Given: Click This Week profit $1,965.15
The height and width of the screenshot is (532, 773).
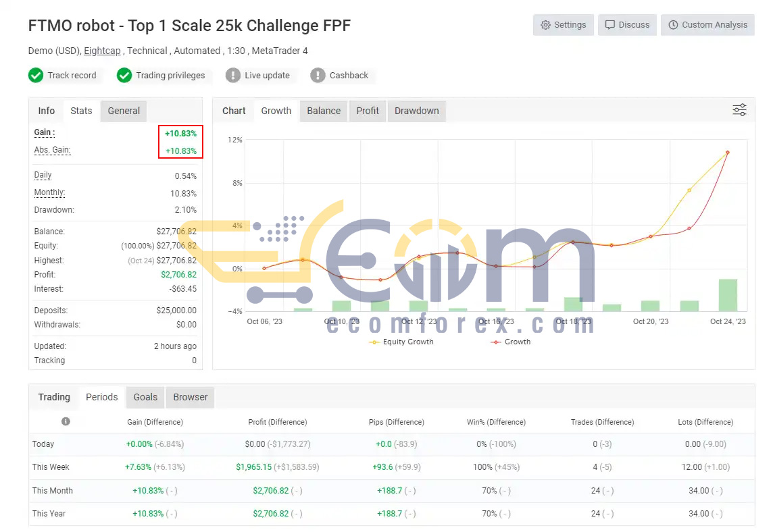Looking at the screenshot, I should (253, 467).
